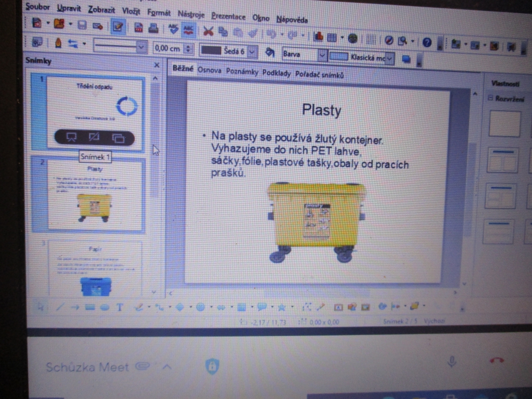
Task: Hide slide 1 using the overlay button
Action: coord(94,137)
